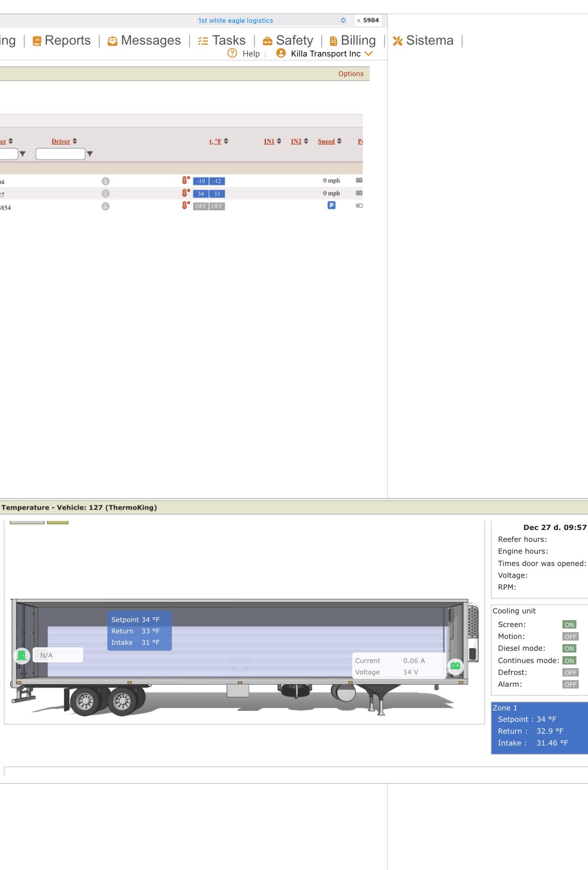Open the Driver column filter funnel
This screenshot has width=588, height=870.
[x=90, y=154]
